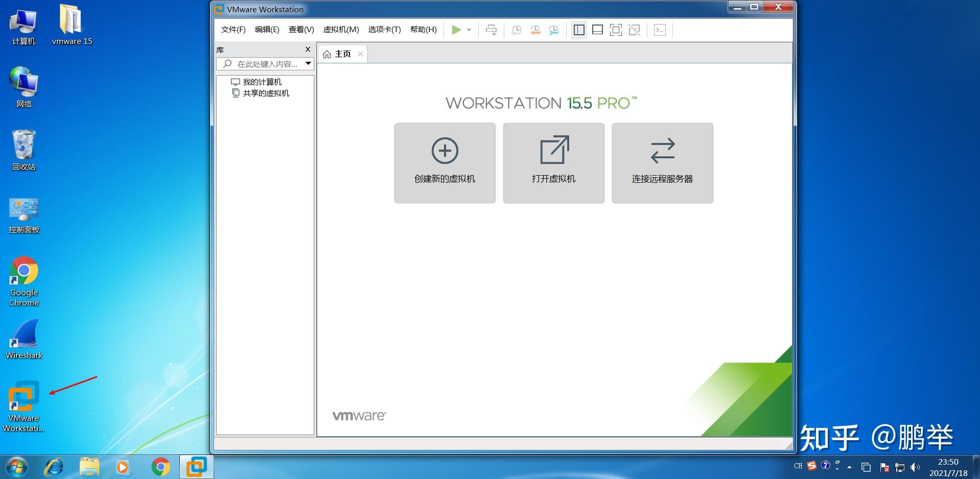Open the snapshot manager wrench icon
The image size is (980, 479).
(554, 30)
